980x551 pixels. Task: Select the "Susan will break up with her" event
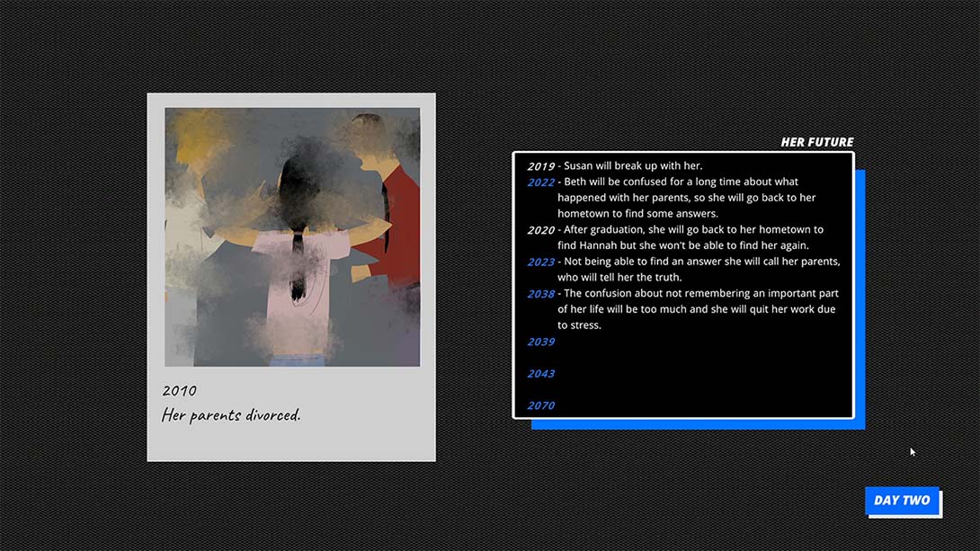(x=633, y=166)
